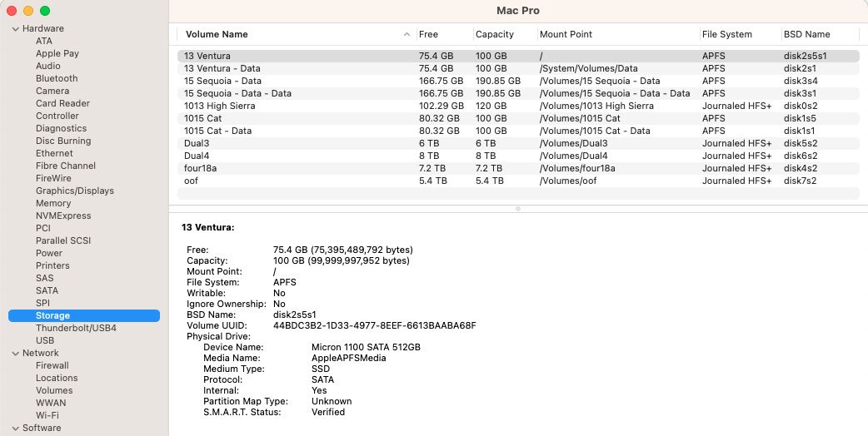Select the Dual4 volume row

[518, 156]
